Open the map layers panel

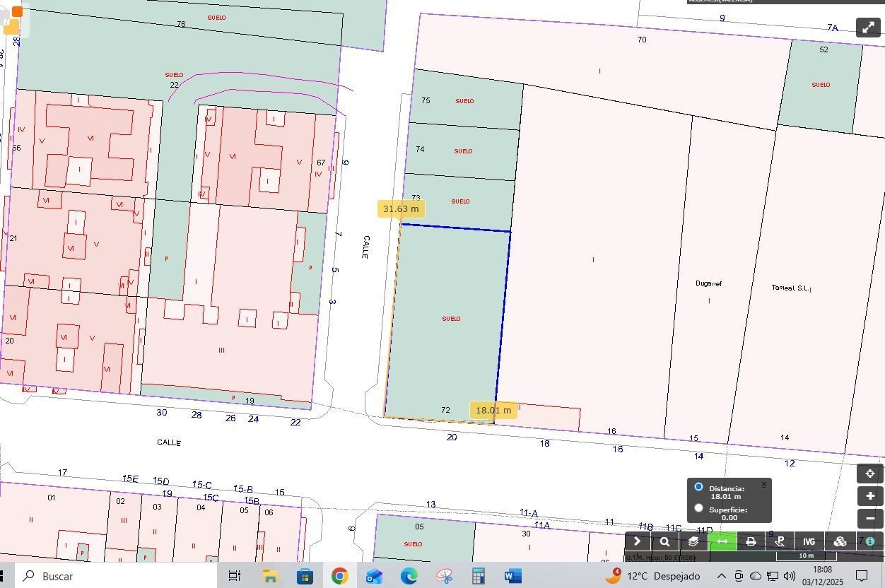[693, 541]
